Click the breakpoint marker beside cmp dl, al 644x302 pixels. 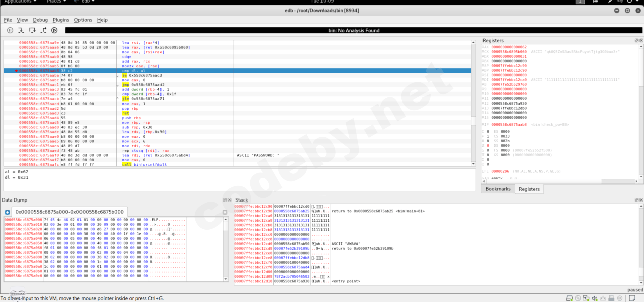16,71
